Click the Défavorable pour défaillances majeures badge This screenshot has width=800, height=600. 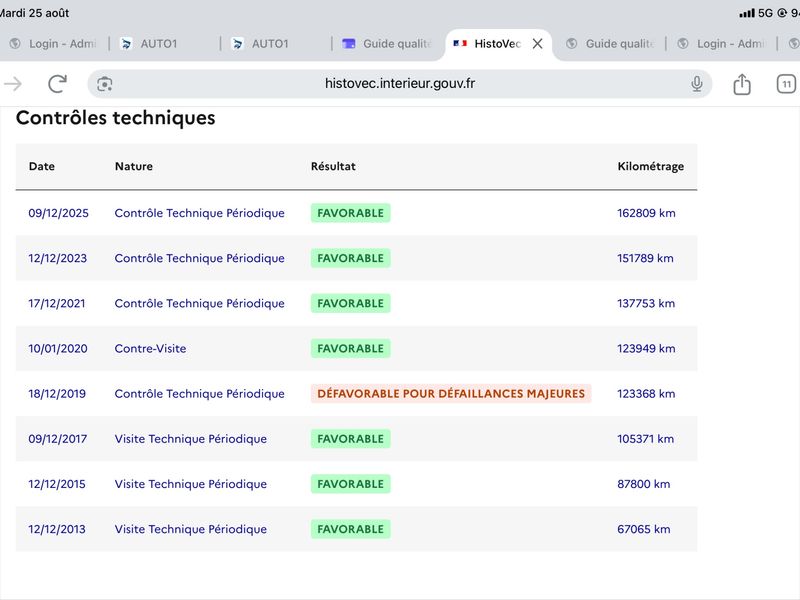click(451, 394)
